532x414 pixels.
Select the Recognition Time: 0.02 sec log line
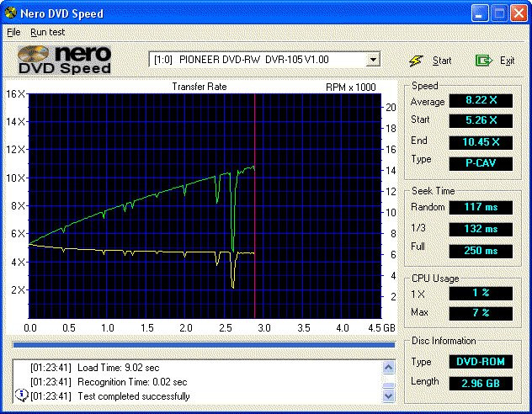click(x=109, y=382)
